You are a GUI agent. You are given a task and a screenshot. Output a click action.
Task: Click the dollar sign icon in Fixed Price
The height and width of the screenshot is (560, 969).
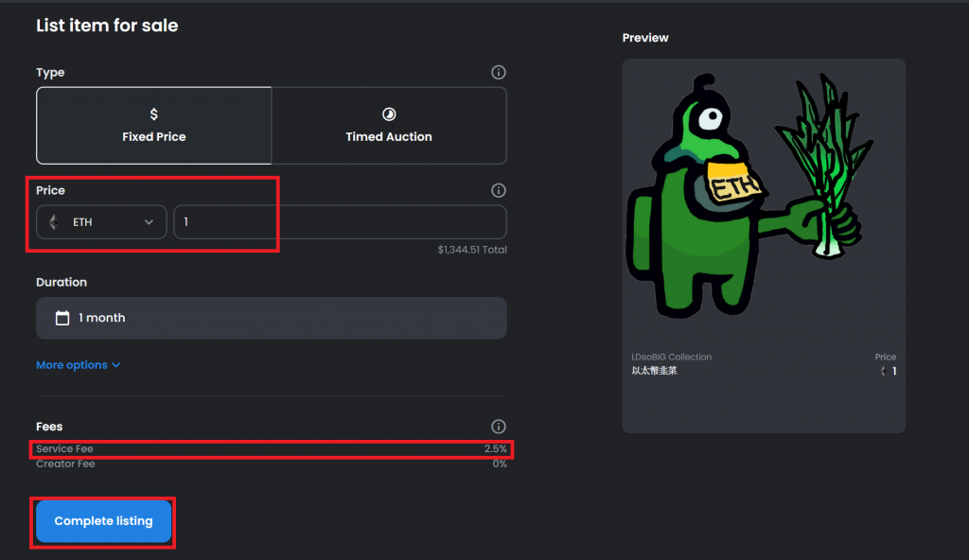click(x=154, y=114)
